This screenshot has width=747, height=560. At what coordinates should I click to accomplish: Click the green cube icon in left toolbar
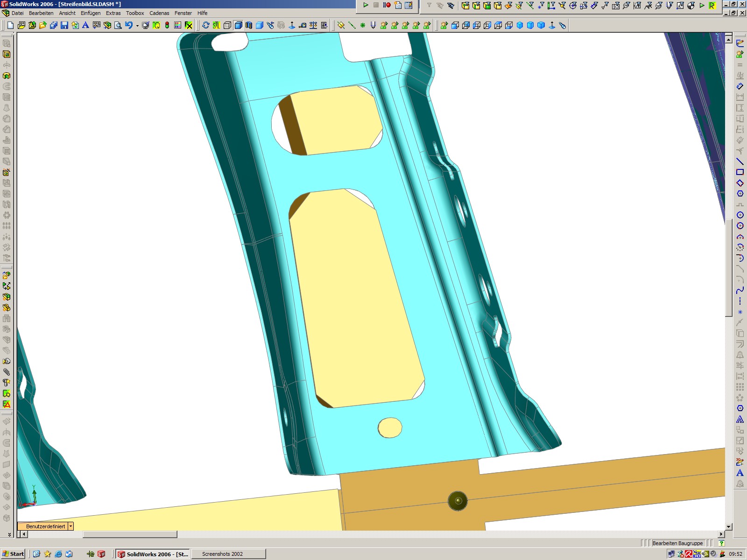point(7,76)
